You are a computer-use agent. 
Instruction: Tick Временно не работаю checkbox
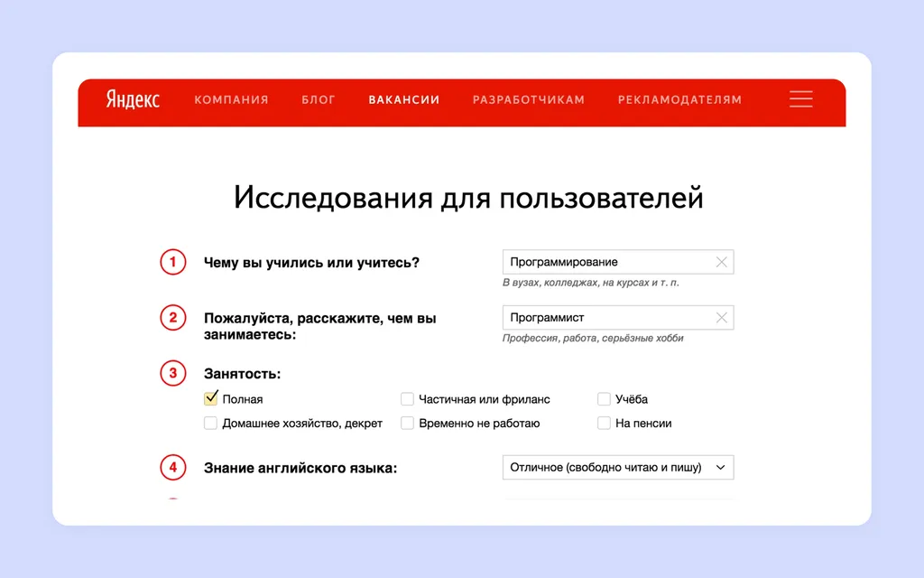[407, 423]
